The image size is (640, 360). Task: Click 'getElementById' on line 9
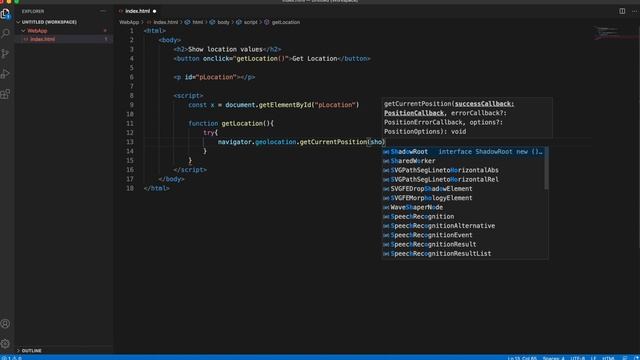pyautogui.click(x=285, y=105)
